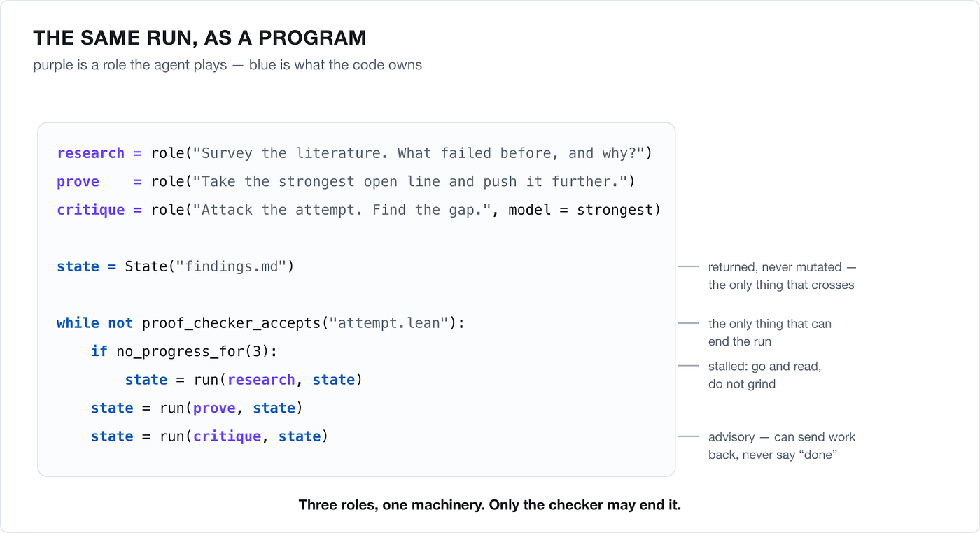
Task: Click the purple 'critique' variable definition
Action: pyautogui.click(x=91, y=210)
